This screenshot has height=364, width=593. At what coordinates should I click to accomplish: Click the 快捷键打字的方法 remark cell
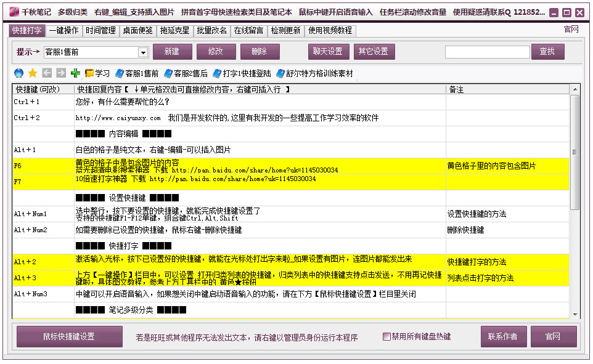[507, 262]
